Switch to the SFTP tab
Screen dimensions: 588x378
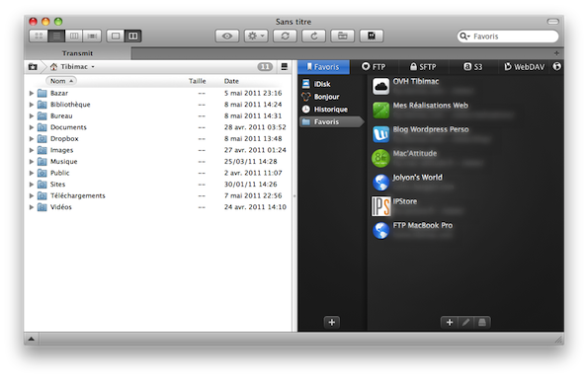[423, 67]
